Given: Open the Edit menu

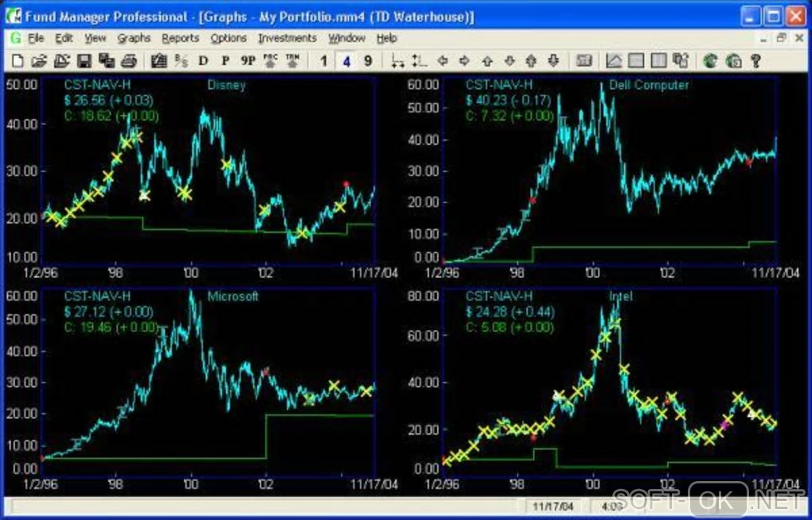Looking at the screenshot, I should click(x=64, y=37).
